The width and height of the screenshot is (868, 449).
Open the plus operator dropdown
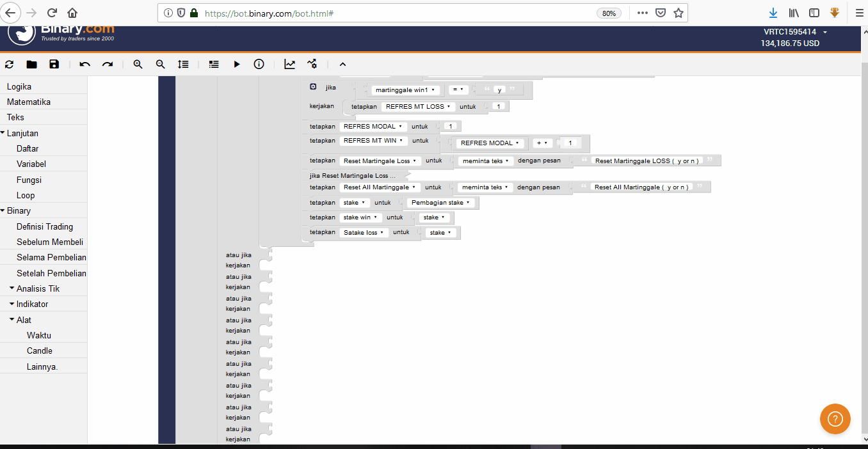(x=542, y=143)
